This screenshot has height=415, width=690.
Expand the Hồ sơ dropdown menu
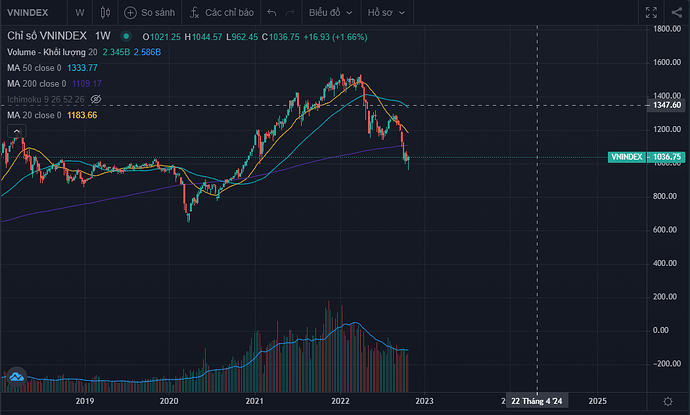[x=386, y=12]
